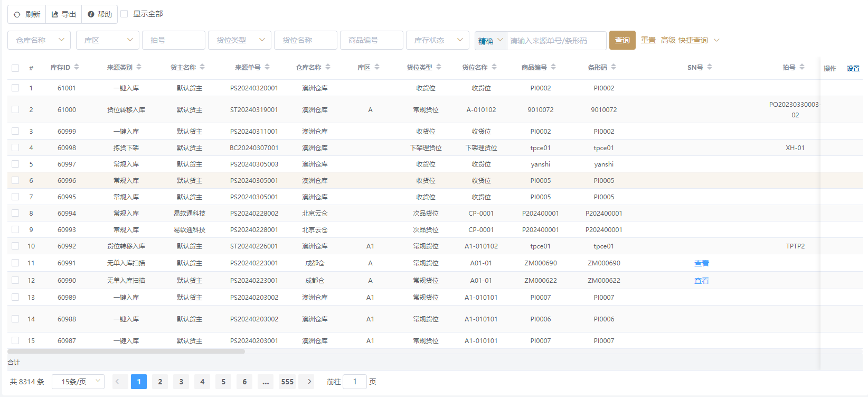The width and height of the screenshot is (868, 397).
Task: Focus the 商品编号 filter field
Action: (x=372, y=40)
